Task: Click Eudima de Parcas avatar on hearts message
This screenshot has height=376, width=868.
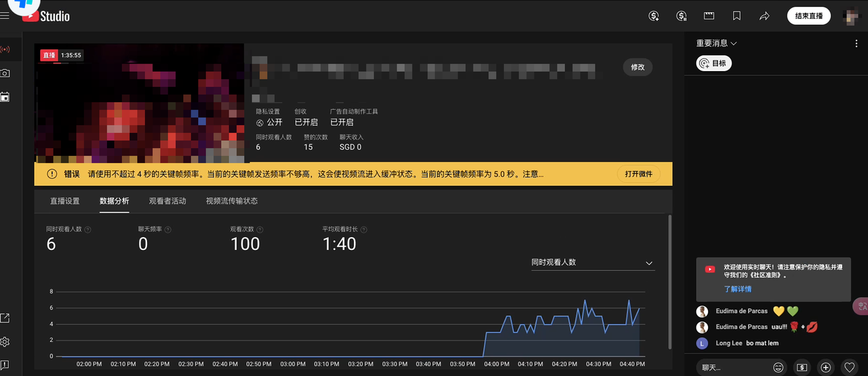Action: click(x=703, y=312)
